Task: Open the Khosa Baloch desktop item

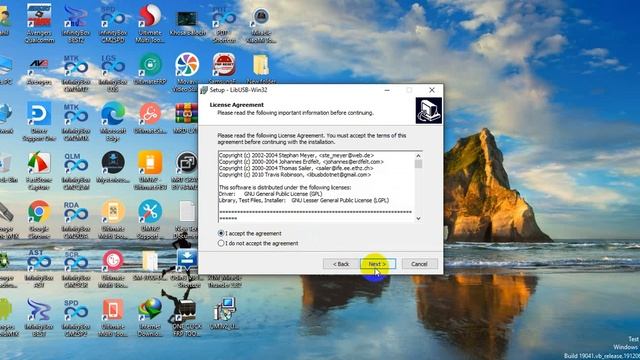Action: tap(187, 21)
